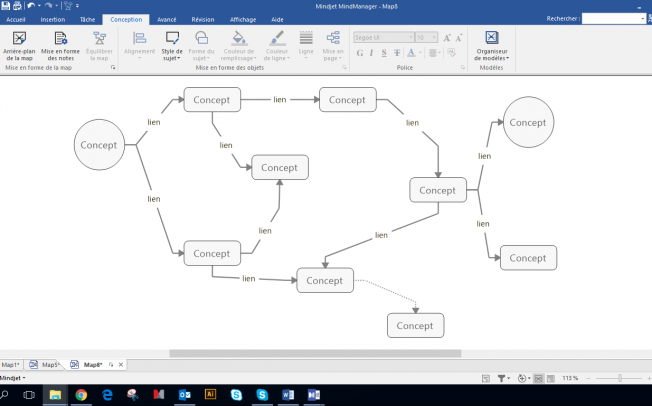Switch to the Insertion ribbon tab

pos(53,19)
